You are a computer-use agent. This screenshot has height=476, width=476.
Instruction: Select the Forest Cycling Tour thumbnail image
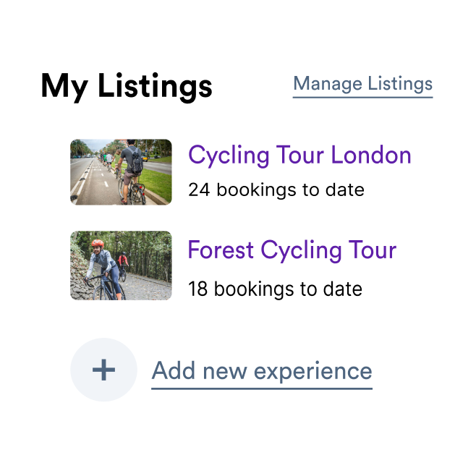click(x=121, y=265)
